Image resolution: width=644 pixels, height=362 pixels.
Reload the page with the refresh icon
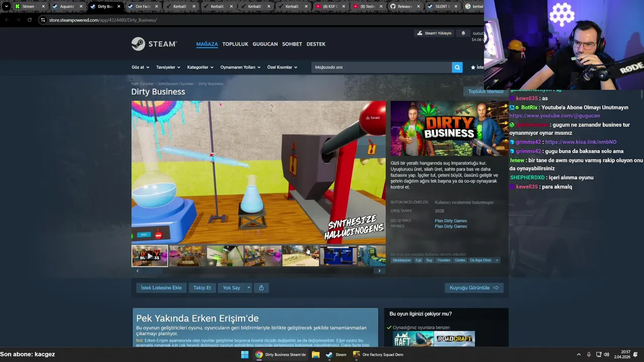(29, 20)
